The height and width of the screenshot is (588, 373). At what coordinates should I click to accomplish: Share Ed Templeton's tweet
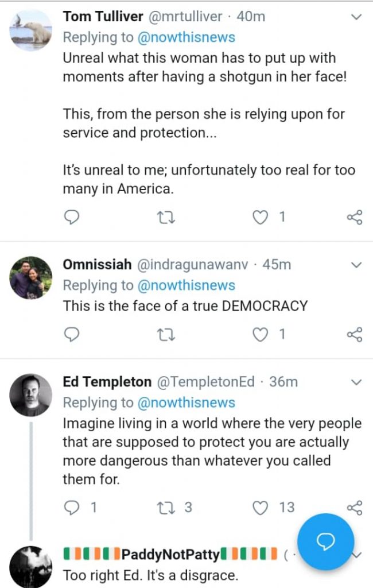[355, 508]
